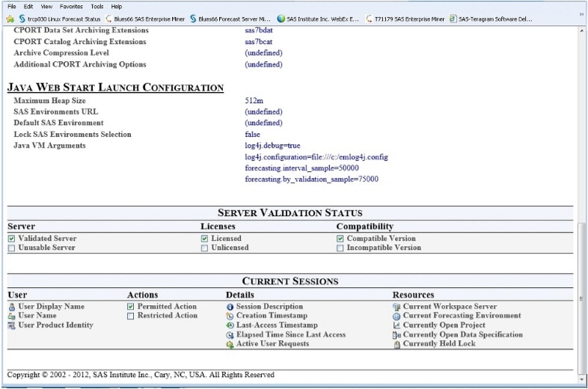Click the User Product Identity icon
The image size is (588, 389).
tap(12, 325)
